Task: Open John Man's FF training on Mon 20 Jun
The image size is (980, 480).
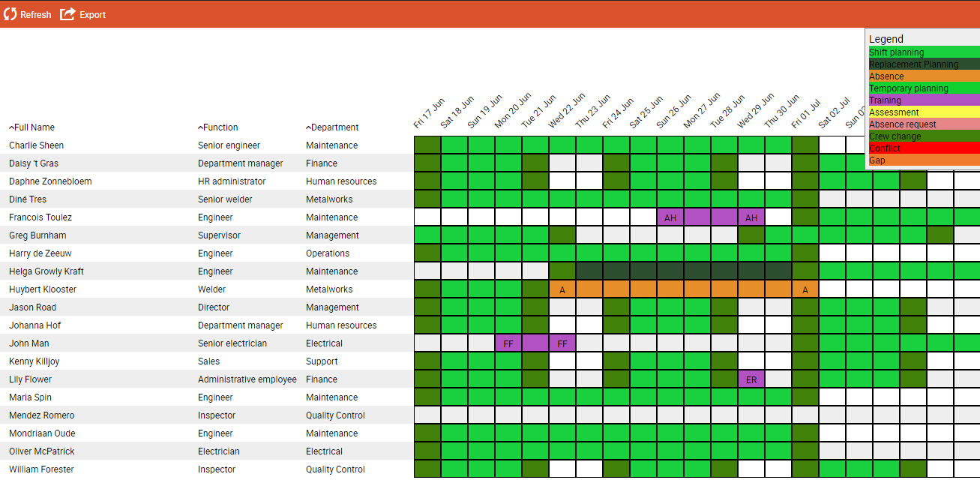Action: click(508, 343)
